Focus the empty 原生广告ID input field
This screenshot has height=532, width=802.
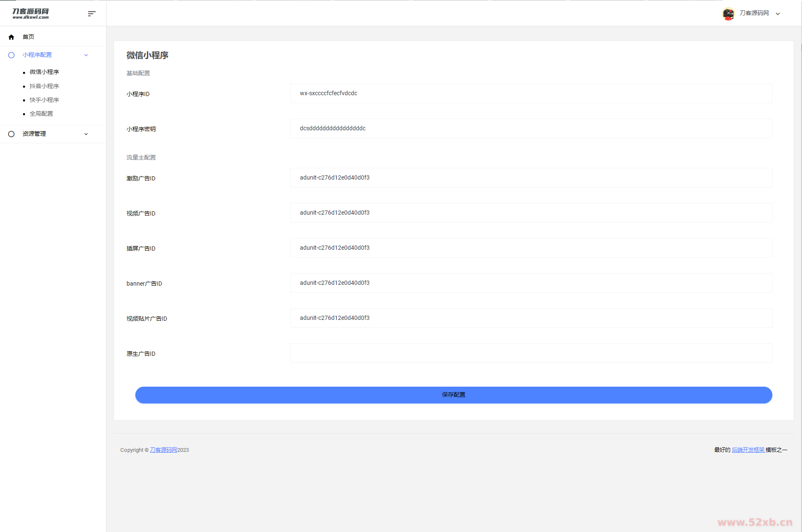(531, 353)
